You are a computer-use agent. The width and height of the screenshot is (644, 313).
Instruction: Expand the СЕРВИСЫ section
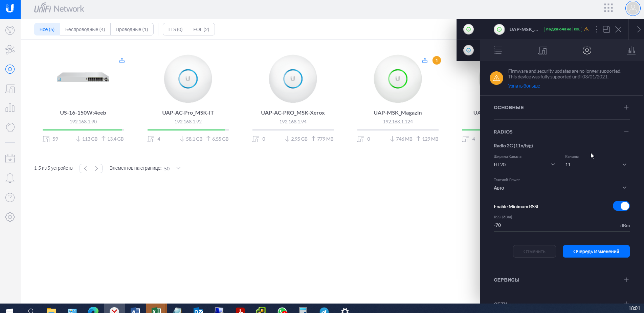pyautogui.click(x=626, y=280)
